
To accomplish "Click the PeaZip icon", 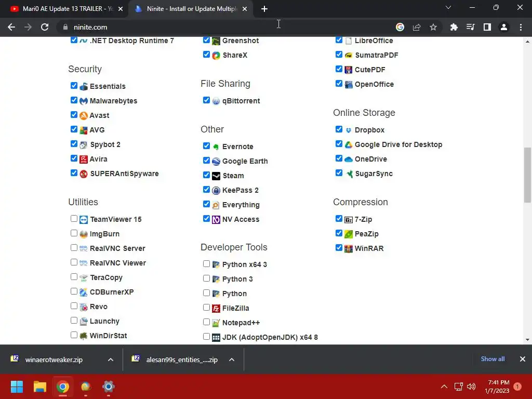I will click(349, 234).
